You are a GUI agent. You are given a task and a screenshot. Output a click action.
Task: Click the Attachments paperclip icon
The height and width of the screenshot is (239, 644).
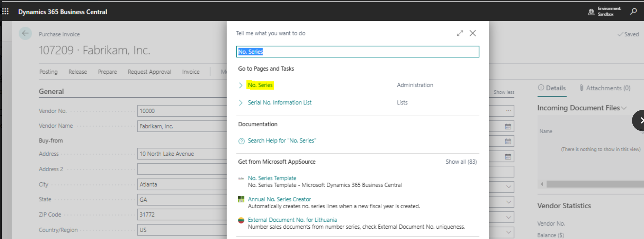coord(582,88)
